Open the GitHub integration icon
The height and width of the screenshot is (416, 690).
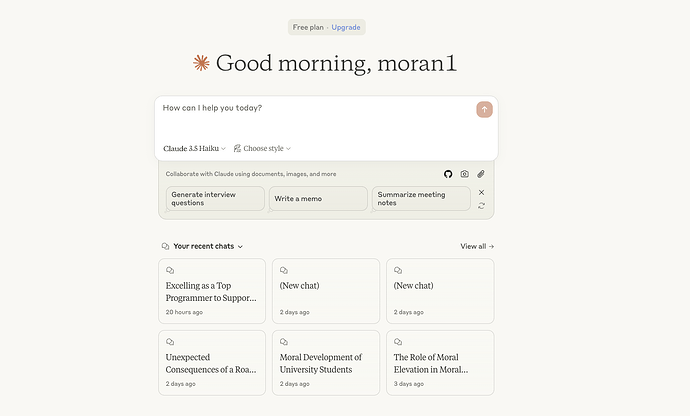tap(448, 174)
